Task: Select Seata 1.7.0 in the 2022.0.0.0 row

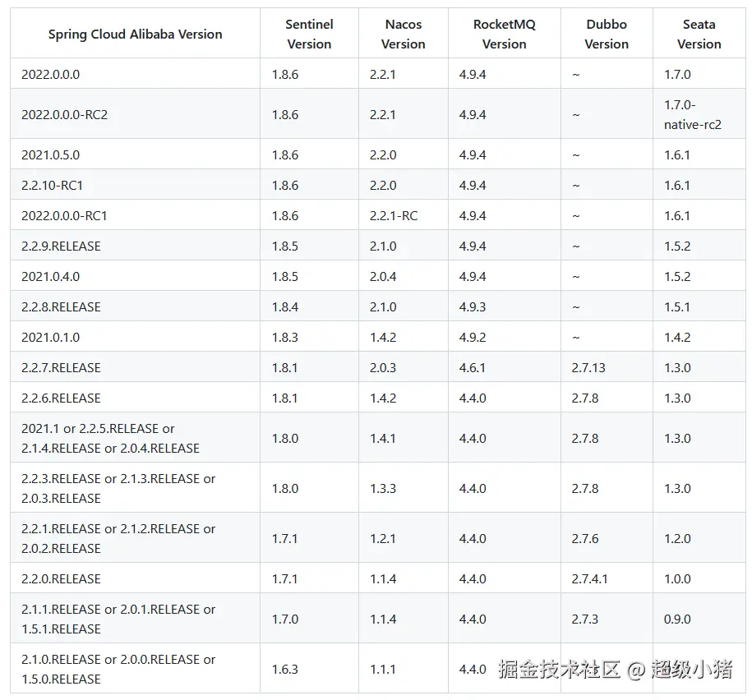Action: coord(677,74)
